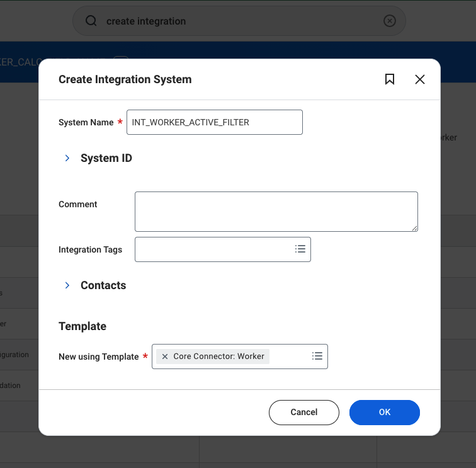Screen dimensions: 476x468
Task: Click the Integration Tags field
Action: pyautogui.click(x=223, y=249)
